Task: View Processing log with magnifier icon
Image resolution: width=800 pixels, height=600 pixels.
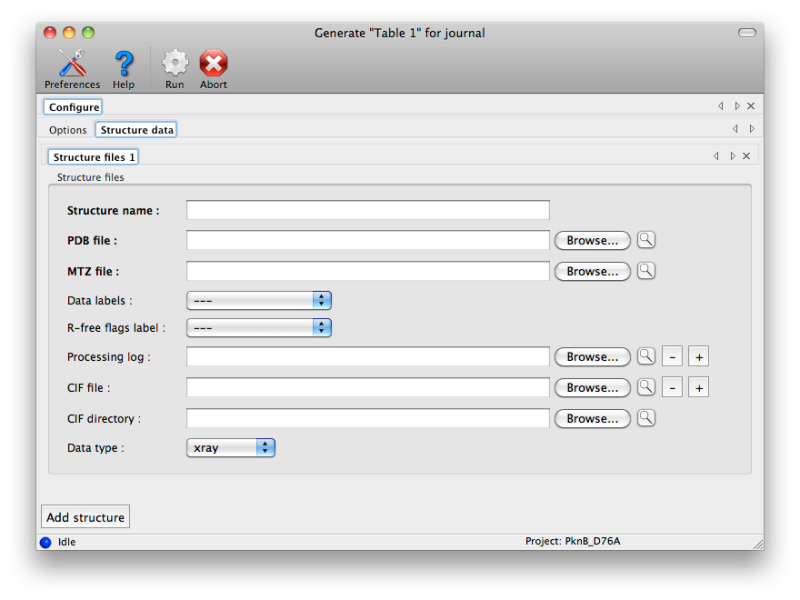Action: (x=646, y=357)
